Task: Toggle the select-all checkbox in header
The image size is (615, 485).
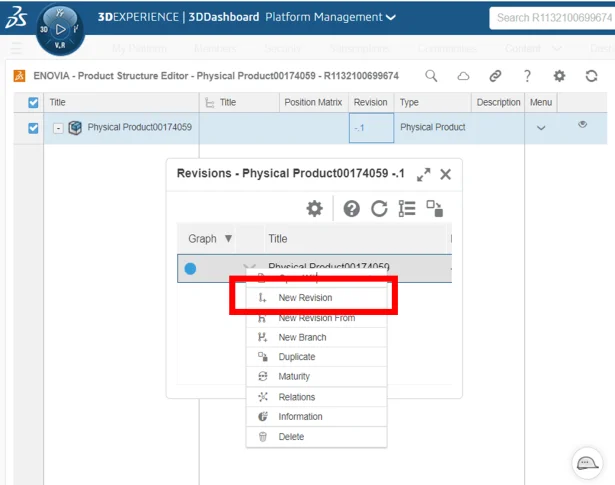Action: [33, 102]
